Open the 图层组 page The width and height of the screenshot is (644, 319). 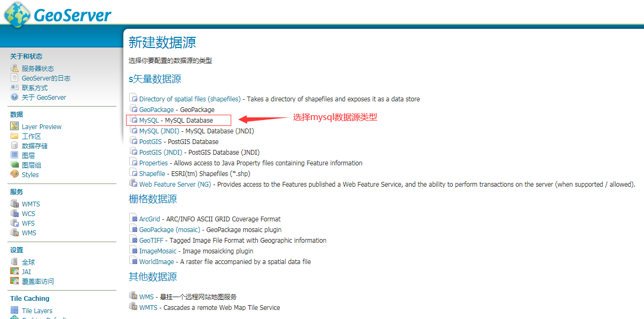pyautogui.click(x=32, y=165)
